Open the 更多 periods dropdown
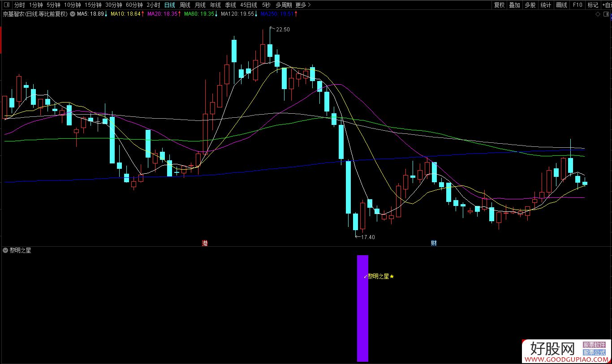Viewport: 612px width, 364px height. [x=303, y=5]
